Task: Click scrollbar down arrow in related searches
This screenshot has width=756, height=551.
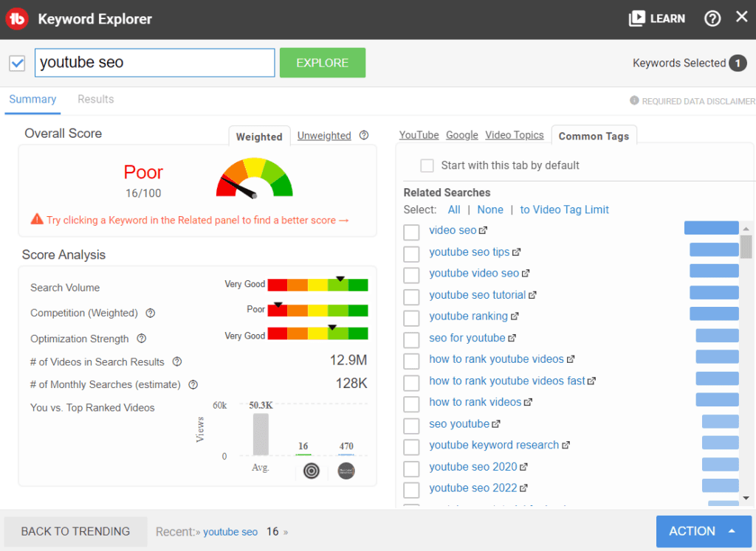Action: (x=746, y=498)
